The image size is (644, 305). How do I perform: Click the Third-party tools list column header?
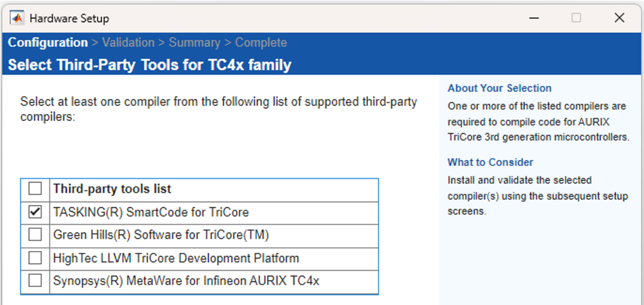point(112,189)
